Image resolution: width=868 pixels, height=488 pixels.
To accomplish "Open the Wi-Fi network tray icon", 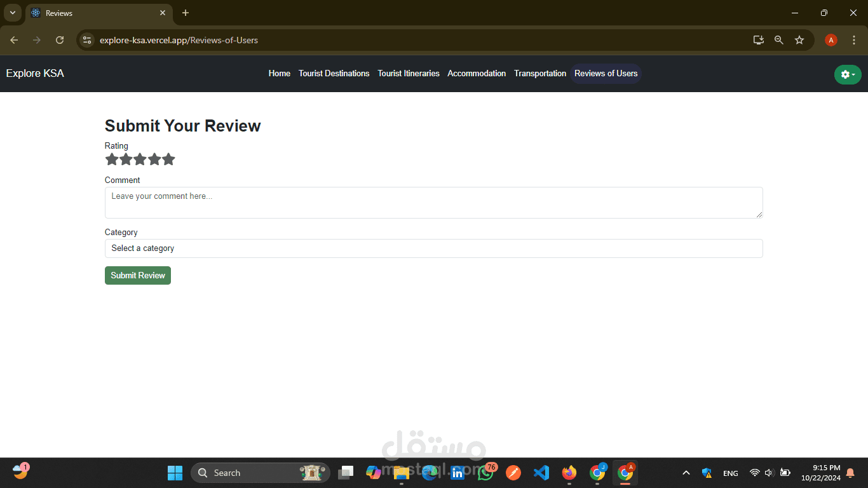I will (x=755, y=473).
